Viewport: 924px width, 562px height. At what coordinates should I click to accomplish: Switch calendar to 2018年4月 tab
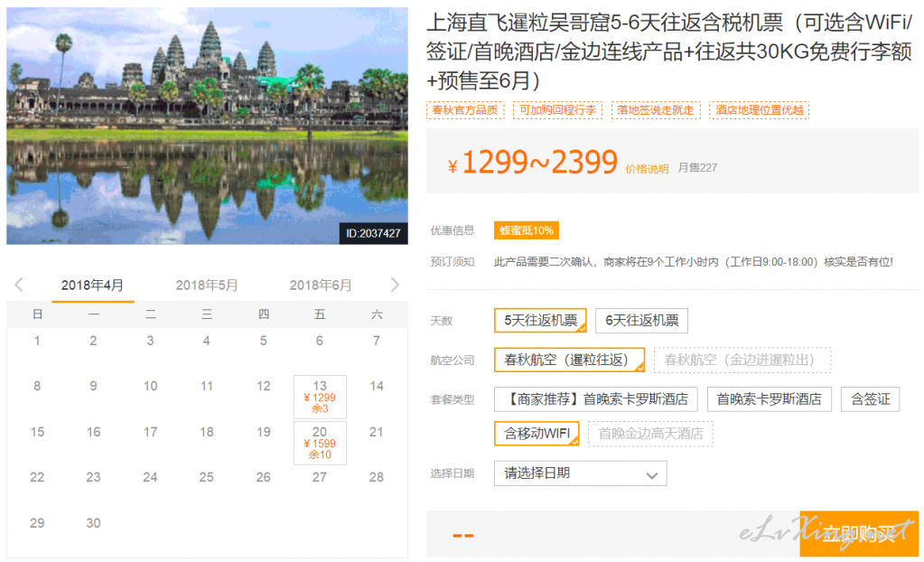pyautogui.click(x=92, y=286)
